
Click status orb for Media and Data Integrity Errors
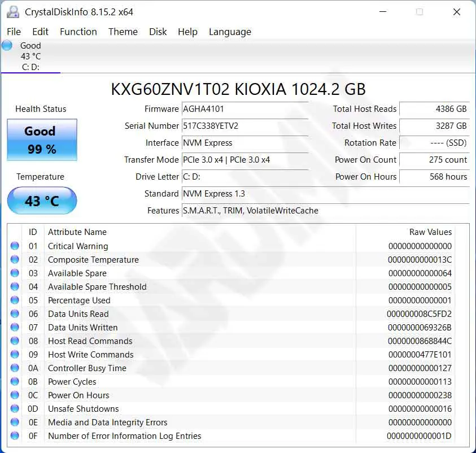click(15, 422)
